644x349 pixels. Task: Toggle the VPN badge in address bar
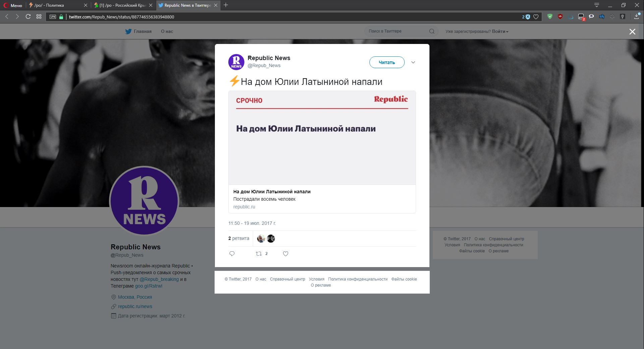(x=53, y=17)
